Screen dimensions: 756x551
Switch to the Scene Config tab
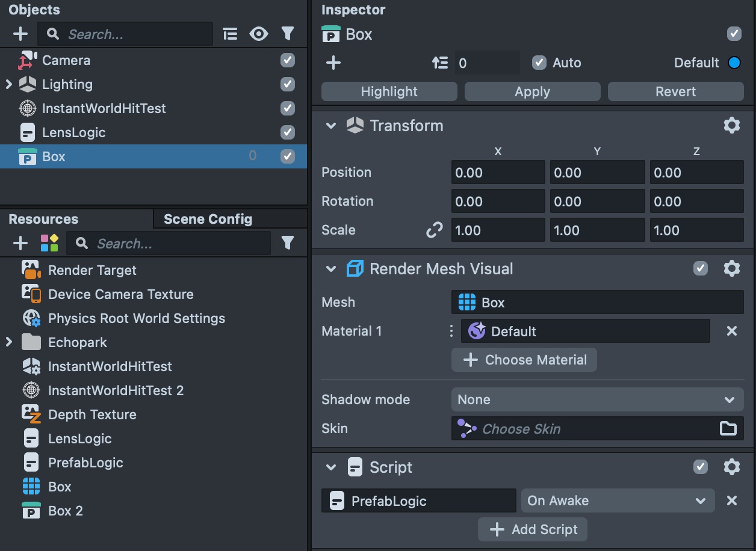(208, 219)
